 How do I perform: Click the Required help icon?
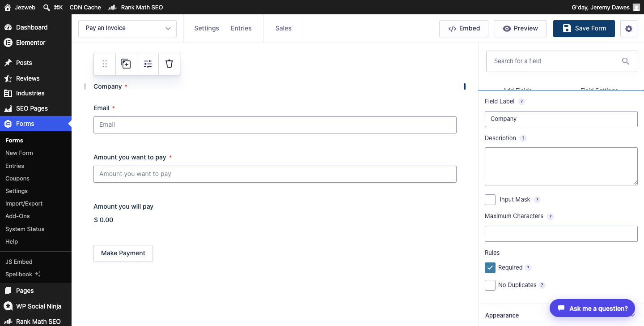pos(528,268)
